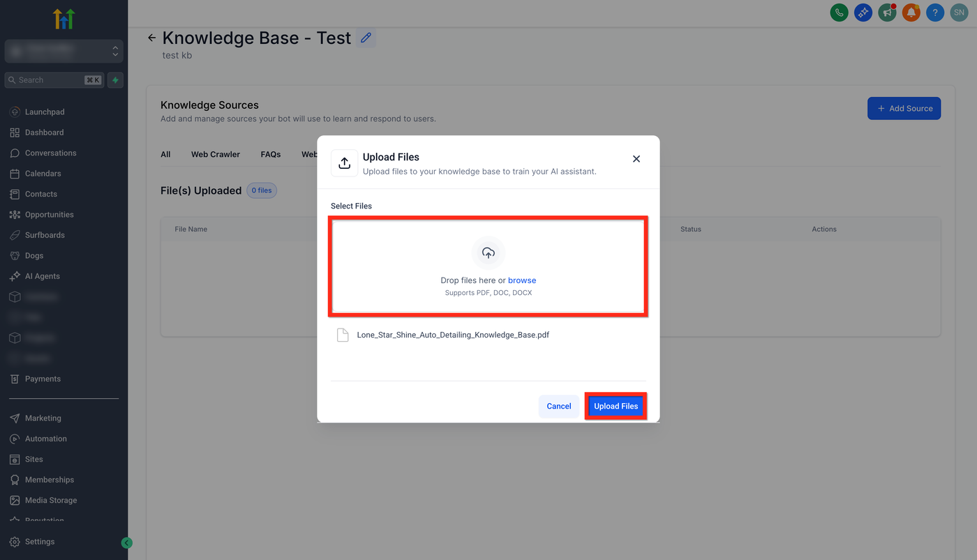The width and height of the screenshot is (977, 560).
Task: Click the browse link in drop zone
Action: pos(522,280)
